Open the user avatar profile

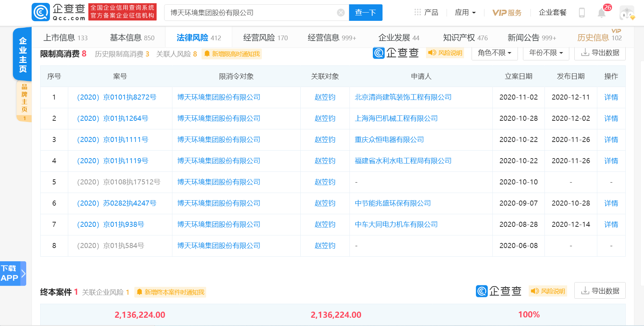627,13
